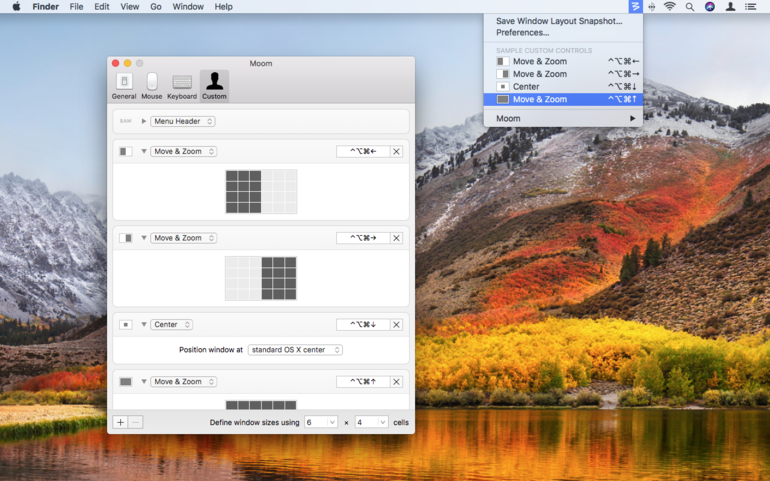Expand the Menu Header row triangle

pyautogui.click(x=143, y=121)
